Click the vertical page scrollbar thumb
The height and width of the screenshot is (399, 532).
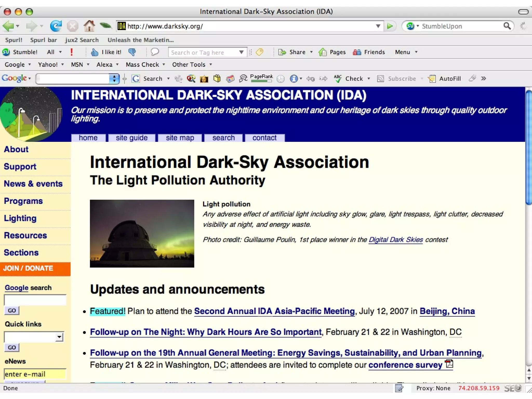tap(528, 148)
